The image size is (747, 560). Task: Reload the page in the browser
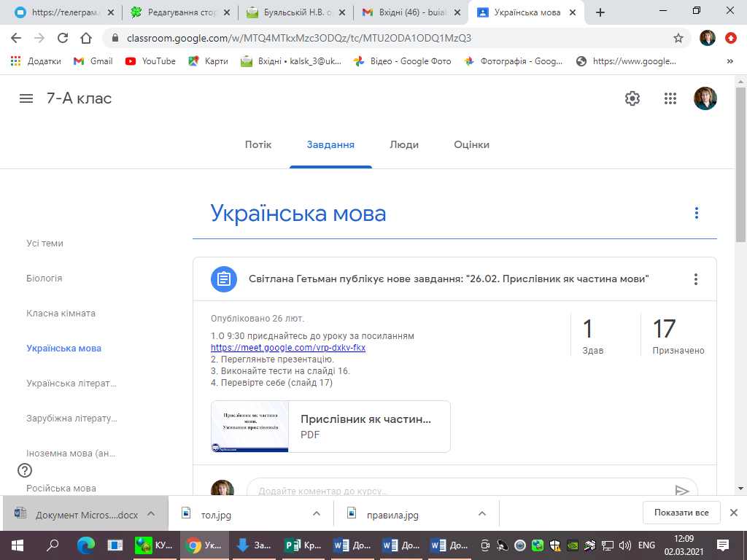(63, 38)
